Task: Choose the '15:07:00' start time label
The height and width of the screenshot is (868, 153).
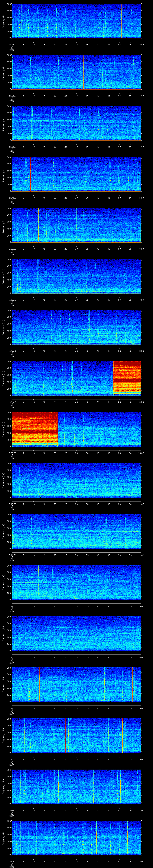Action: pyautogui.click(x=12, y=351)
